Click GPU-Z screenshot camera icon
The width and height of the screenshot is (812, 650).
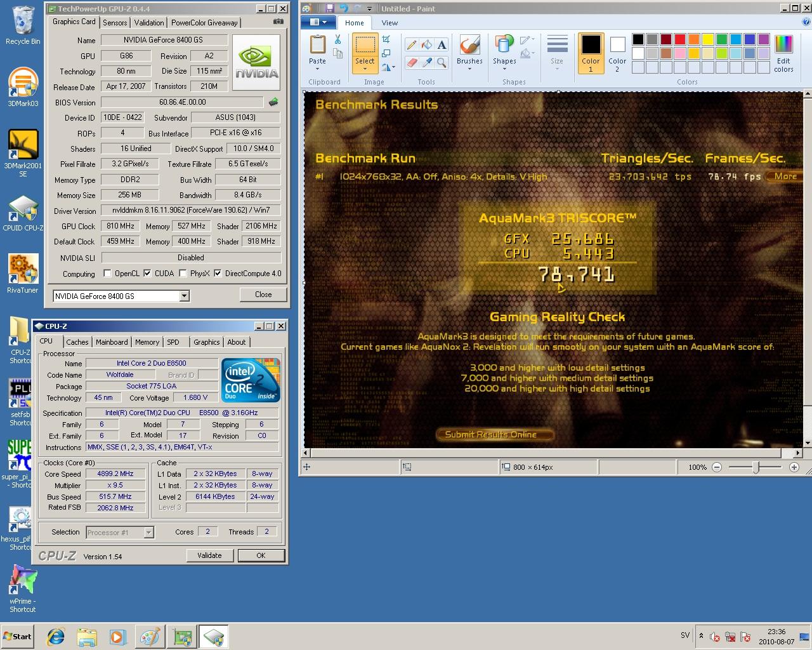click(278, 22)
